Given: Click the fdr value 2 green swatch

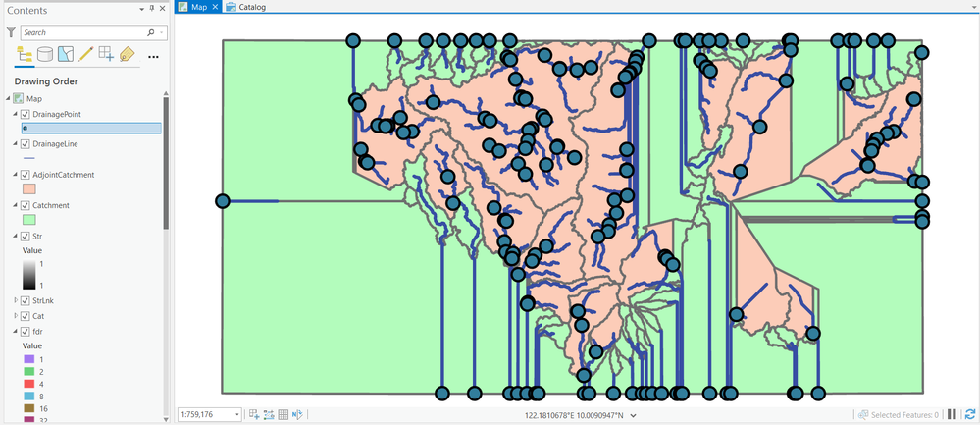Looking at the screenshot, I should click(x=28, y=371).
